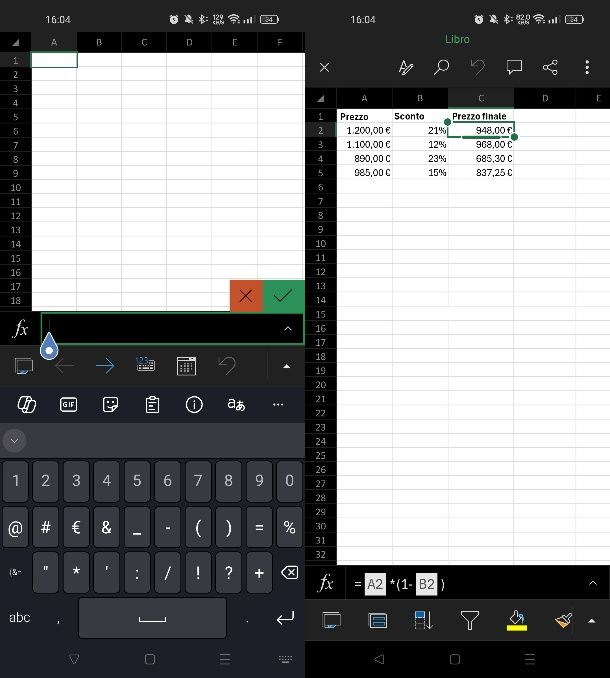Viewport: 610px width, 678px height.
Task: Open clipboard on keyboard strip
Action: tap(152, 405)
